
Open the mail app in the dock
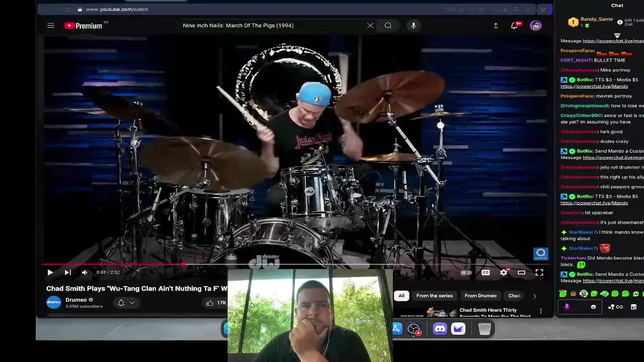[x=458, y=329]
